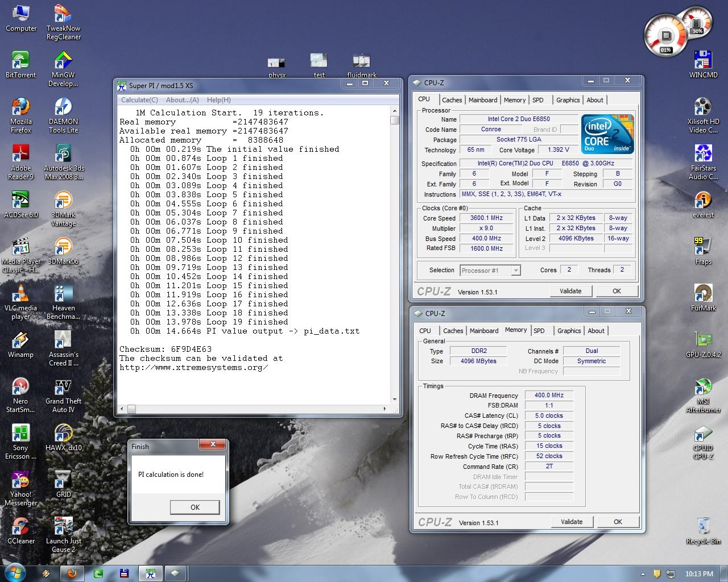
Task: Expand the Processor #1 selection dropdown
Action: pyautogui.click(x=516, y=271)
